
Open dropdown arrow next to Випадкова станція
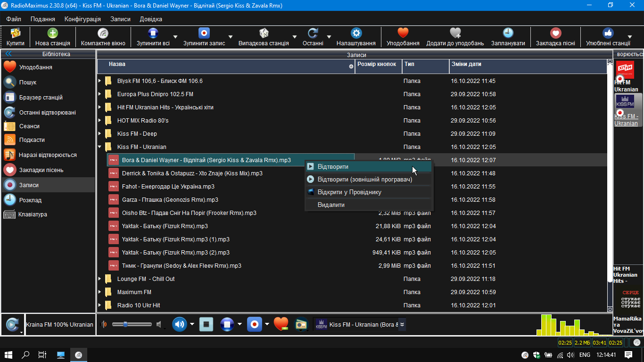295,36
